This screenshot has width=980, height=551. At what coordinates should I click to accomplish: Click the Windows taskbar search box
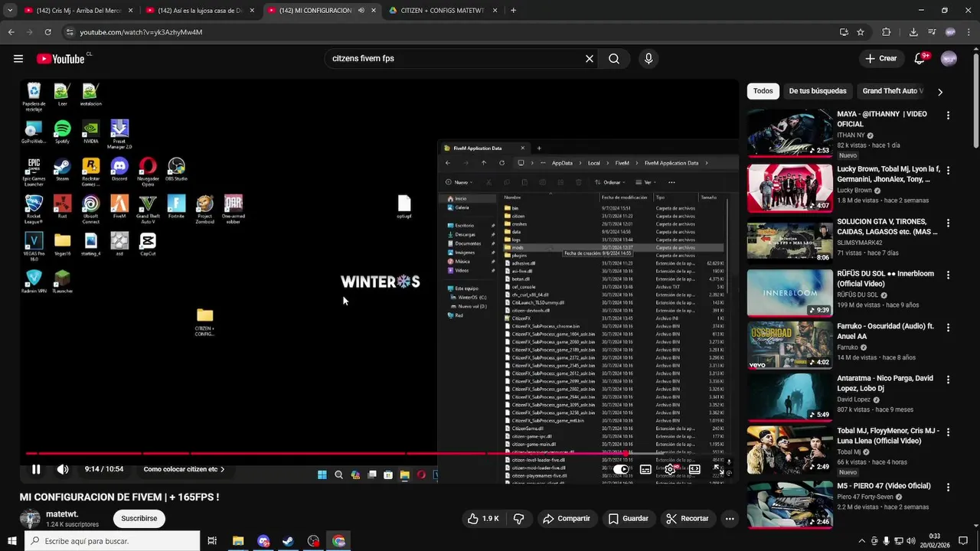pos(112,541)
